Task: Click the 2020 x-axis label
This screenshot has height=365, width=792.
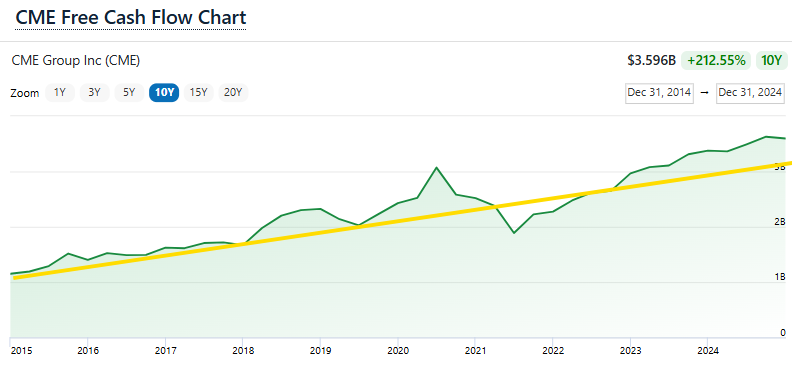Action: (398, 350)
